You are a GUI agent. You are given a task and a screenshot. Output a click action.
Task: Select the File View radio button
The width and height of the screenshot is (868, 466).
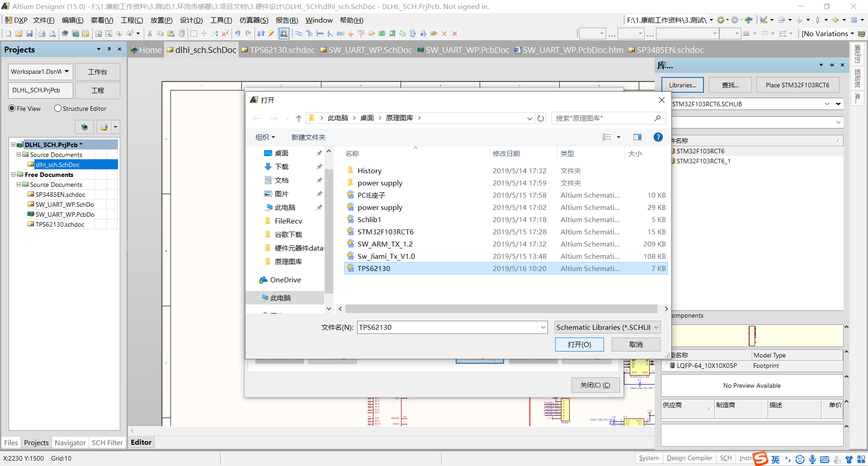click(12, 109)
